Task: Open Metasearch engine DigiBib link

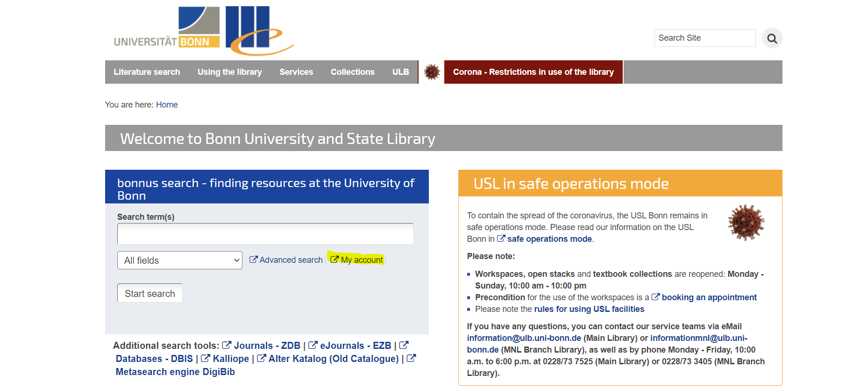Action: 175,372
